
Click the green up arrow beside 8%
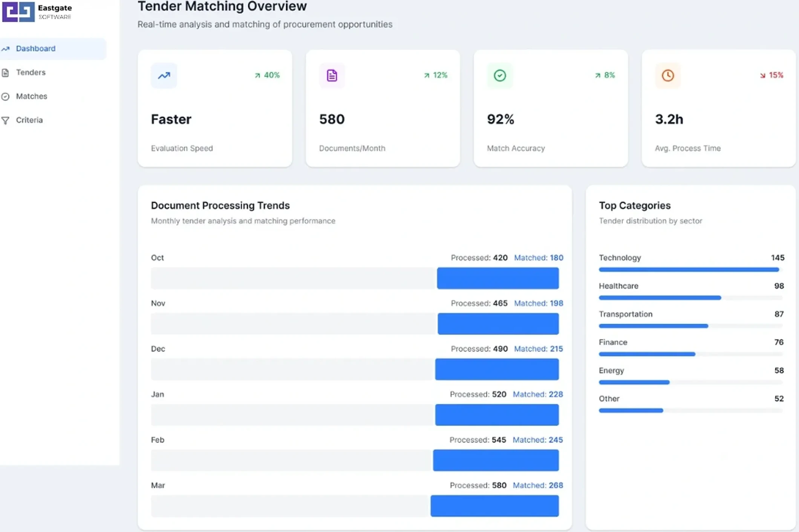click(x=598, y=75)
